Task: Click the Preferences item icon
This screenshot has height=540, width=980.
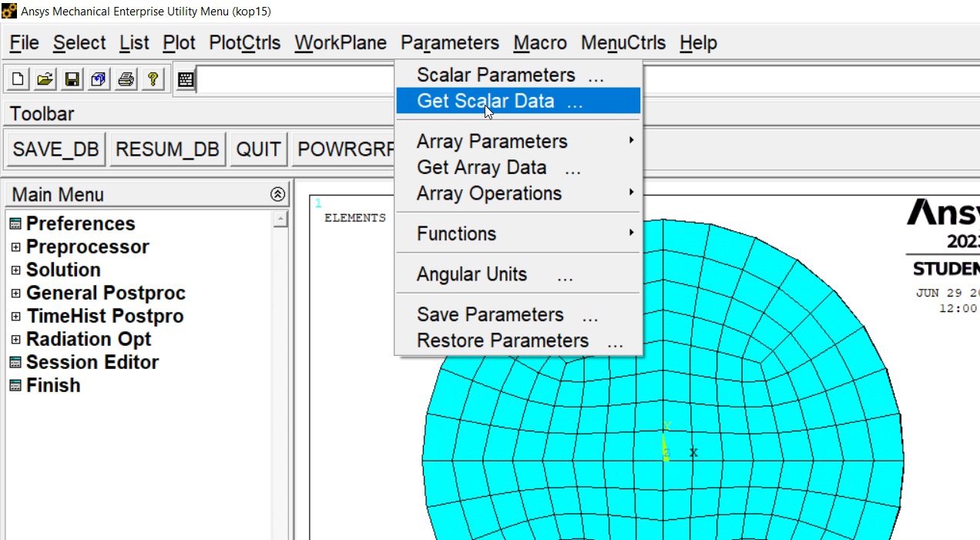Action: [x=15, y=224]
